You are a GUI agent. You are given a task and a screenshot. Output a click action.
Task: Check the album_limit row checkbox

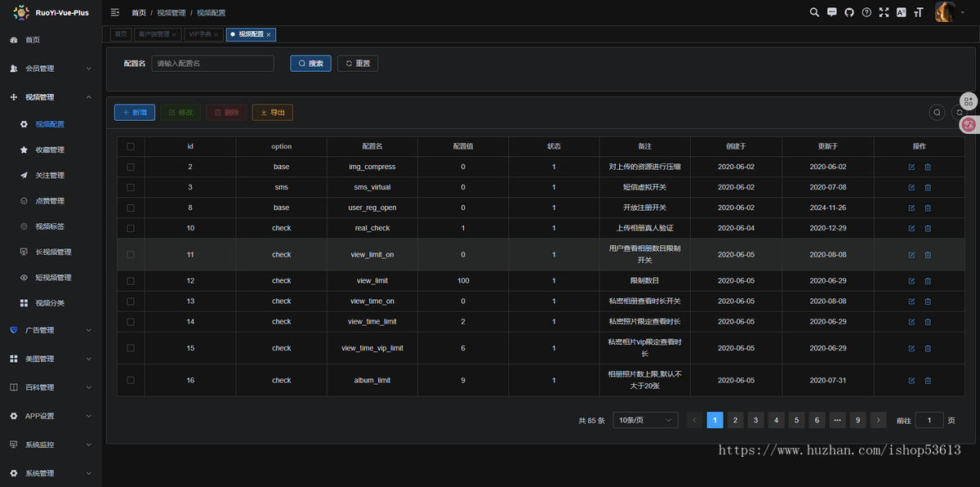pyautogui.click(x=131, y=381)
